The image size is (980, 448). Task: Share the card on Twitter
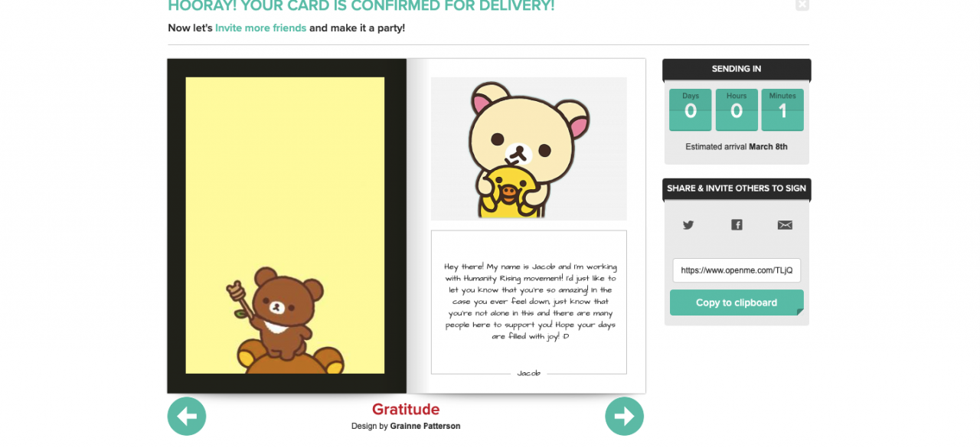click(688, 225)
